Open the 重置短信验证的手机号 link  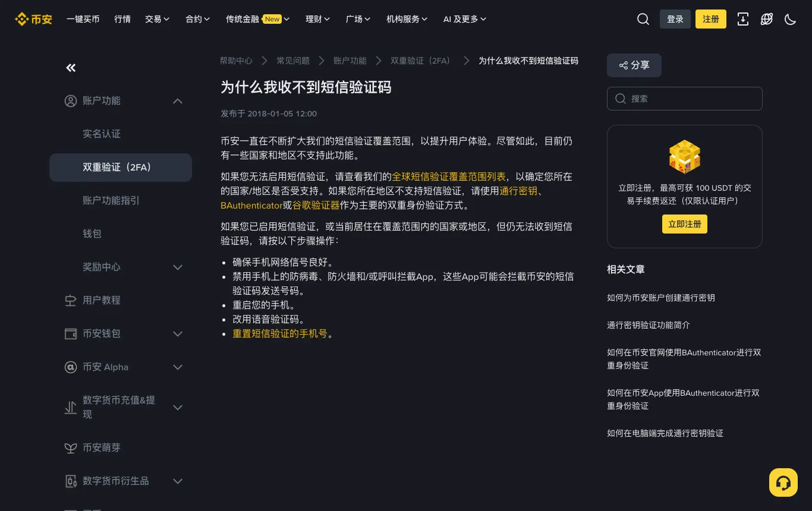280,333
